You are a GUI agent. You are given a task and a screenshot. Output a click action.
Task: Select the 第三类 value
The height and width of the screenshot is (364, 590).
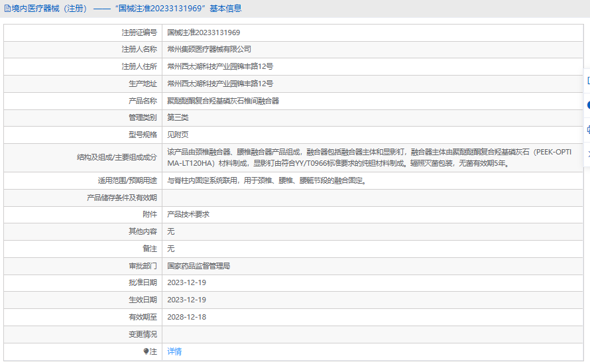tap(178, 117)
